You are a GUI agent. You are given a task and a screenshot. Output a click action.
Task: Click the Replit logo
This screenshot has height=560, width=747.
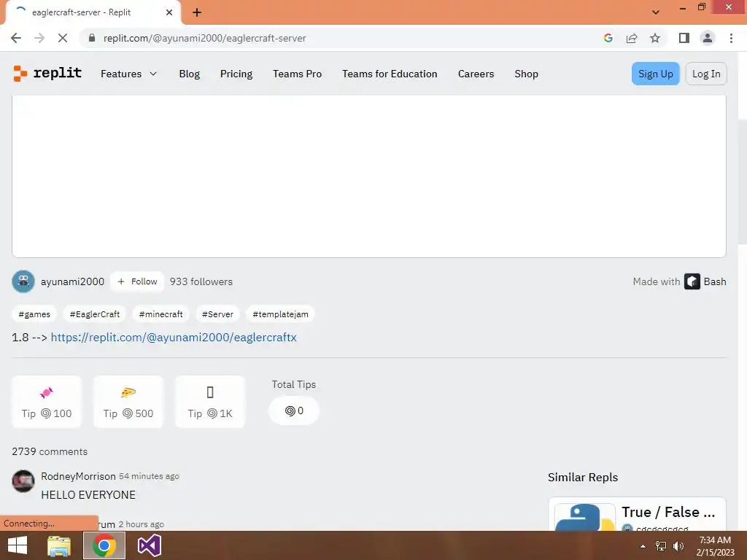[47, 74]
